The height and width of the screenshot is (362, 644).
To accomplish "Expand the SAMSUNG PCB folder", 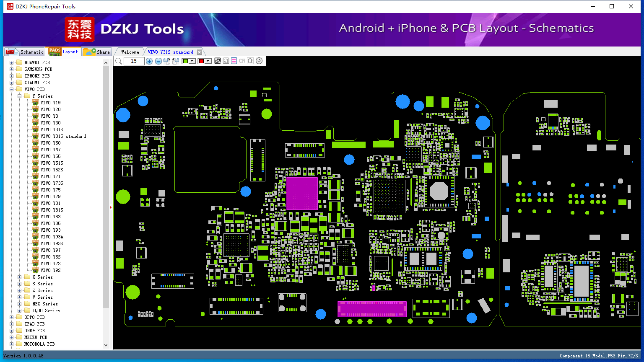I will (12, 69).
